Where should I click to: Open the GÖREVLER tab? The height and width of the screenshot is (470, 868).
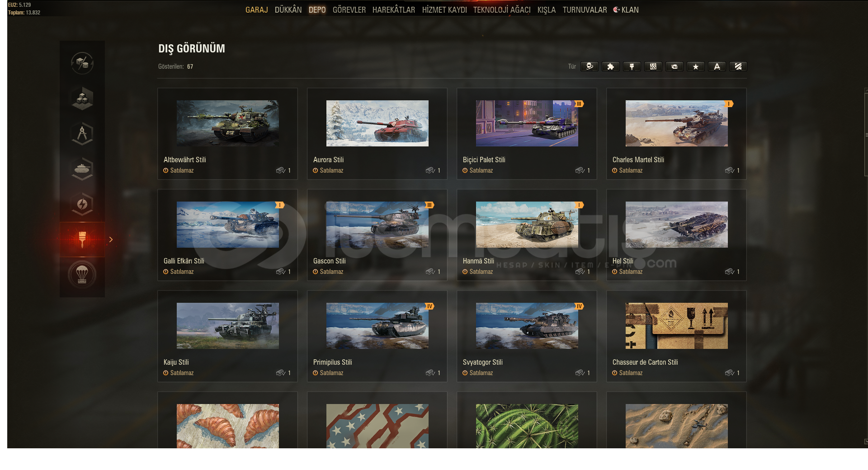pos(349,10)
